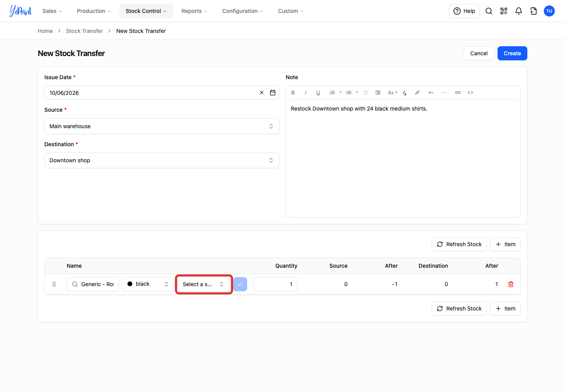The width and height of the screenshot is (565, 392).
Task: Delete the Generic item row
Action: point(511,284)
